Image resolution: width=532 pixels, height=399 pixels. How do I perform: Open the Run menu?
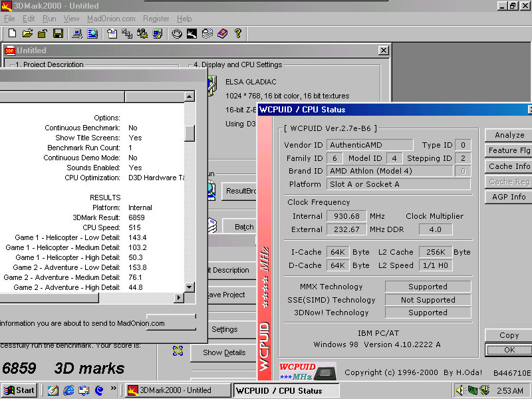click(x=49, y=19)
